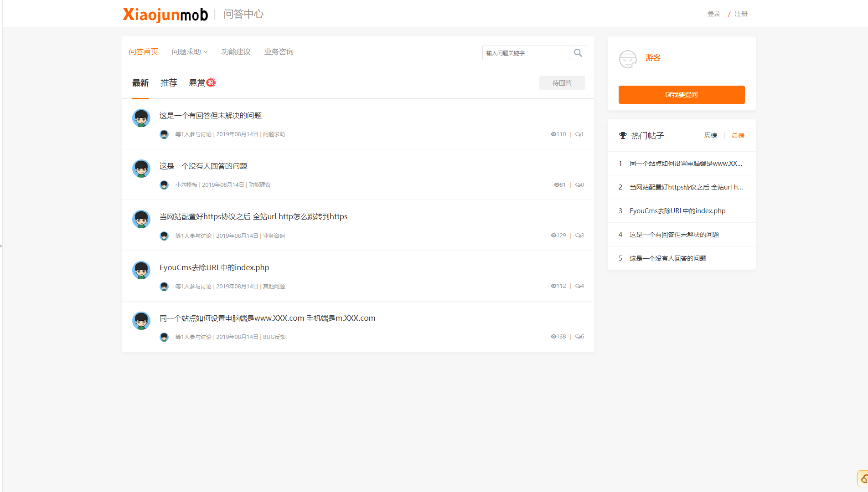Click large avatar of 同一个站点如何设置 post

coord(141,321)
